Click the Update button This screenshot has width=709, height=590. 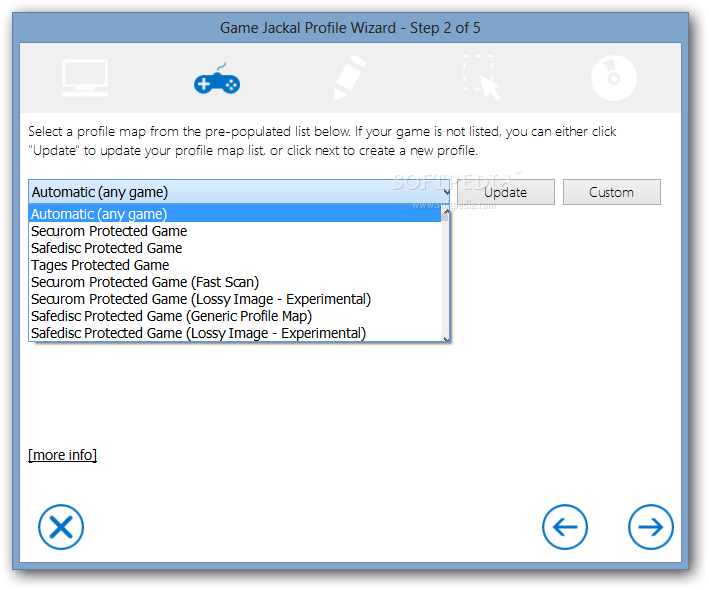506,192
